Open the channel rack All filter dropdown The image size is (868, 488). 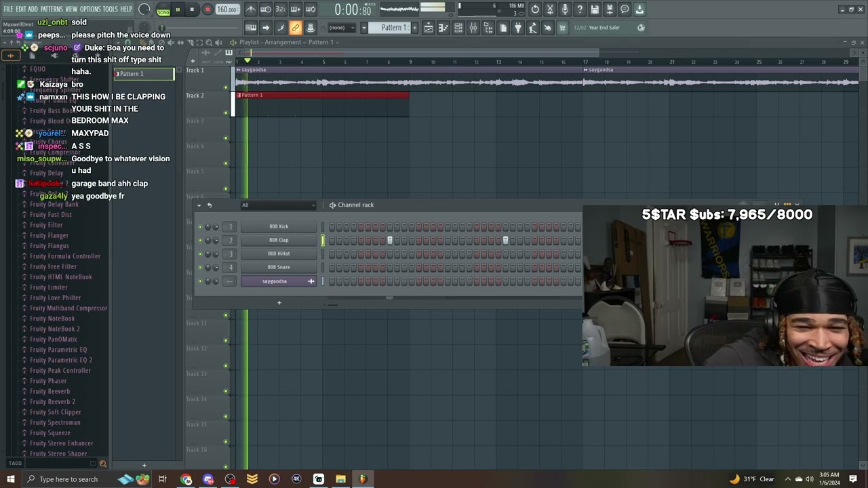279,205
